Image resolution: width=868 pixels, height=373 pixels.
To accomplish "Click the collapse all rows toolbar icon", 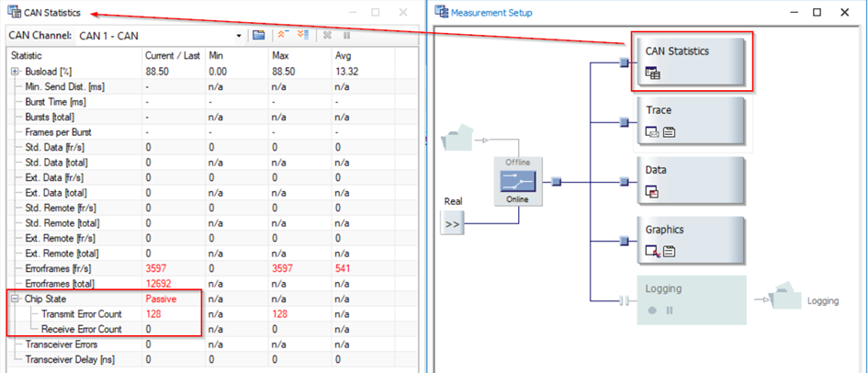I will pyautogui.click(x=282, y=36).
